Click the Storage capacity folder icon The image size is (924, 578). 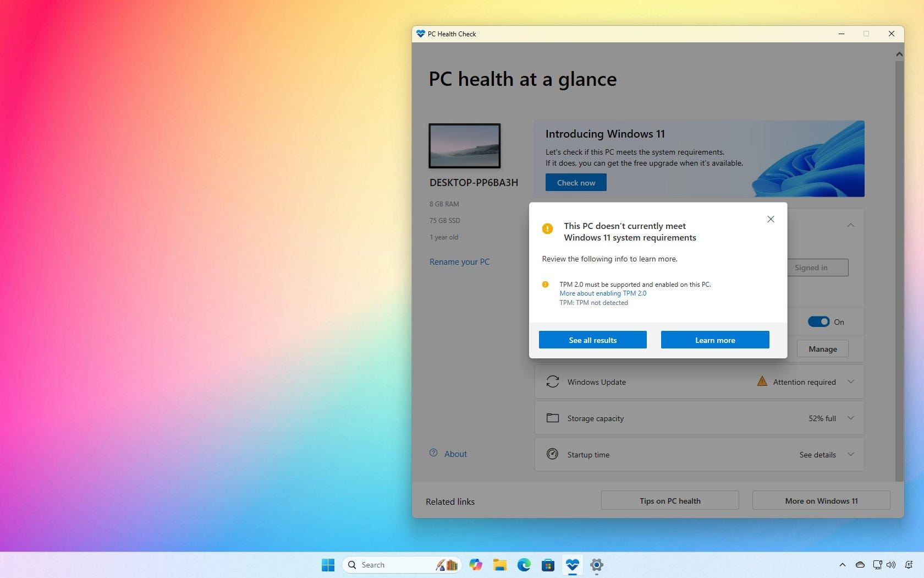tap(553, 418)
